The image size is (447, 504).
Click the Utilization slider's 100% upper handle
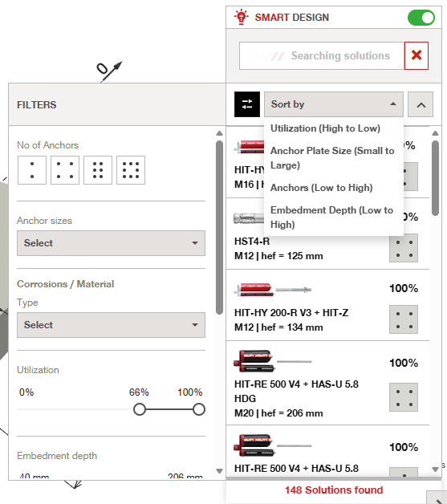(199, 409)
